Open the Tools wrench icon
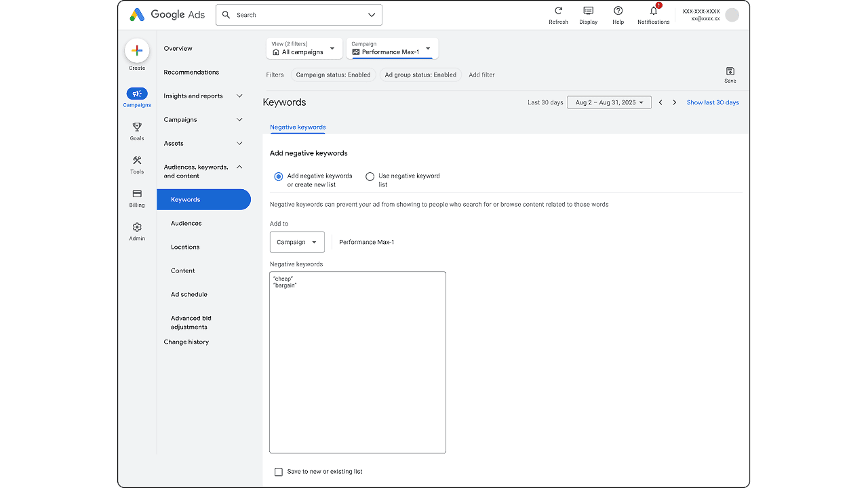Viewport: 868px width, 488px height. [137, 161]
